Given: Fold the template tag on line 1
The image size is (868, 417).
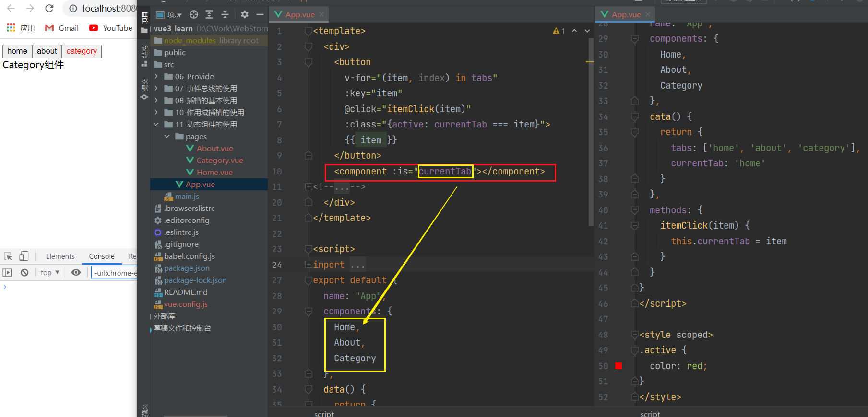Looking at the screenshot, I should (x=309, y=31).
